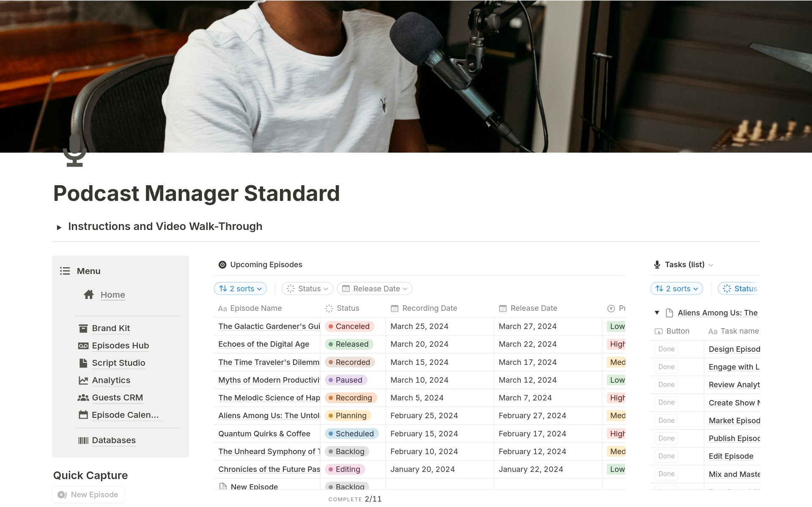
Task: Open 2 sorts dropdown on Upcoming Episodes
Action: [240, 288]
